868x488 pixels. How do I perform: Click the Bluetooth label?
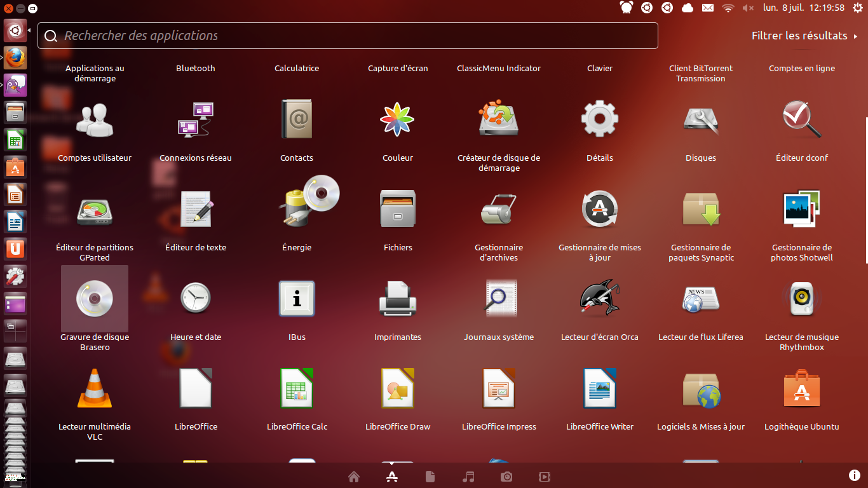pos(196,68)
